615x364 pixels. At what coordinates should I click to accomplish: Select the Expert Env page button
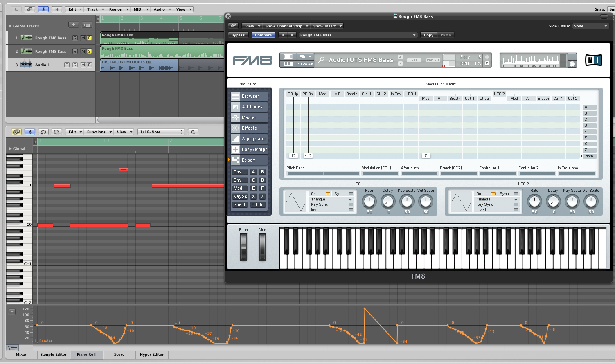point(240,180)
